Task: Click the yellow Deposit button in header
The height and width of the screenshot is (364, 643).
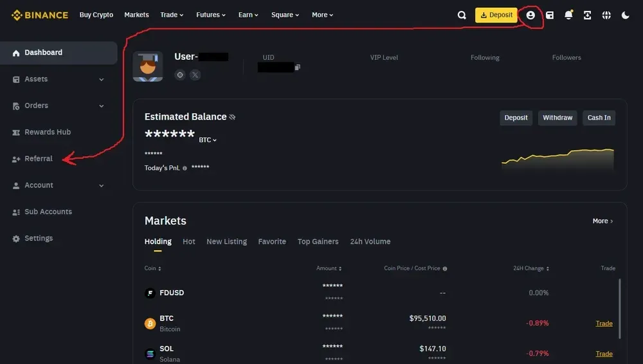Action: click(x=496, y=15)
